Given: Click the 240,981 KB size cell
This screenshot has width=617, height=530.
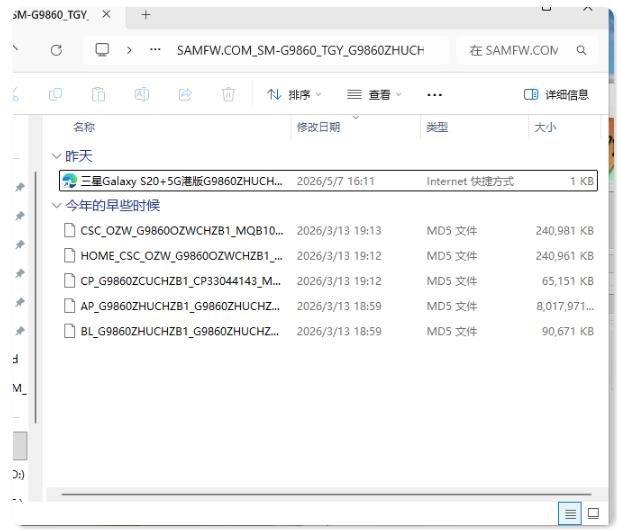Looking at the screenshot, I should (565, 231).
